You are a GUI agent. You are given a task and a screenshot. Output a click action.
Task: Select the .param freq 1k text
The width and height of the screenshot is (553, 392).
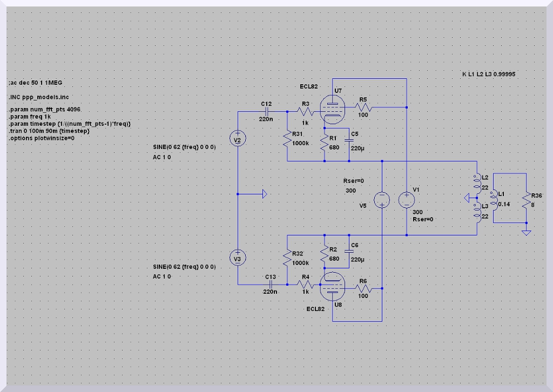coord(30,117)
